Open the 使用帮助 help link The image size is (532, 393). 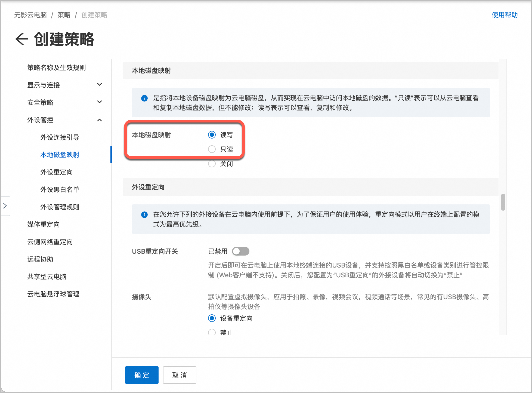[505, 15]
